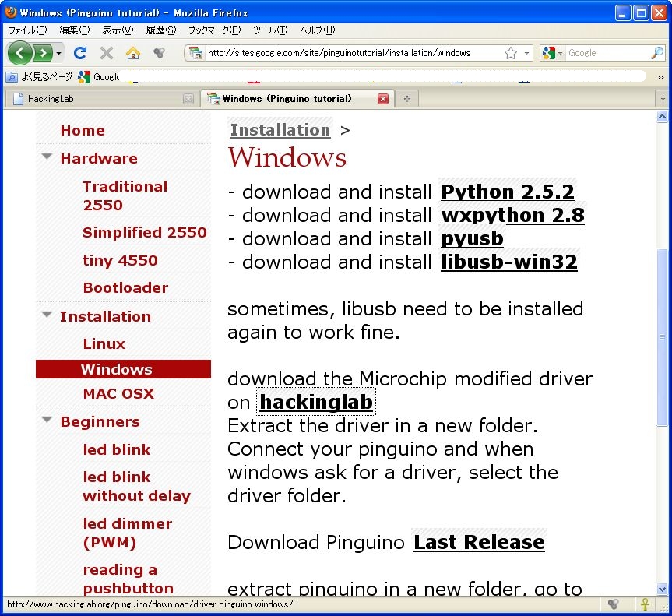
Task: Follow the Python 2.5.2 download link
Action: (508, 192)
